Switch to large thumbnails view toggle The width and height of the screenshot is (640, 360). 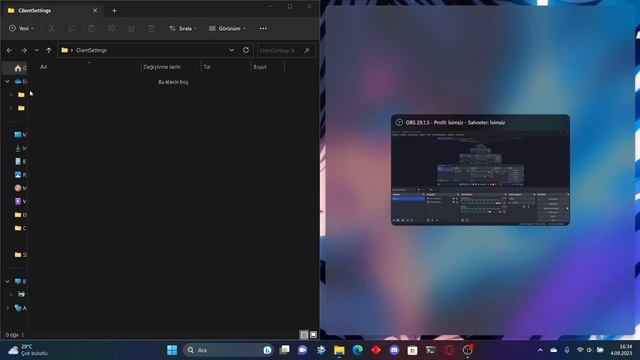[313, 335]
